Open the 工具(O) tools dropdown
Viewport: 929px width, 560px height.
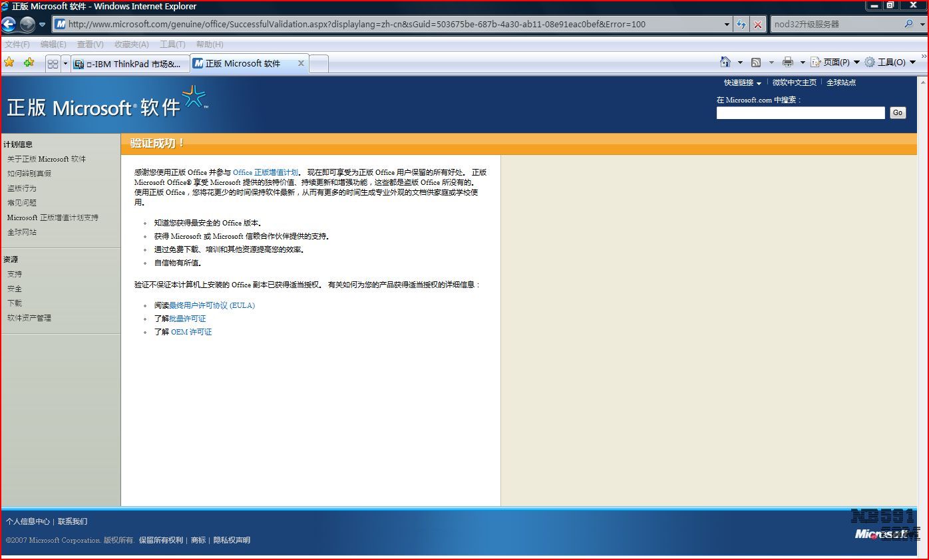point(890,62)
